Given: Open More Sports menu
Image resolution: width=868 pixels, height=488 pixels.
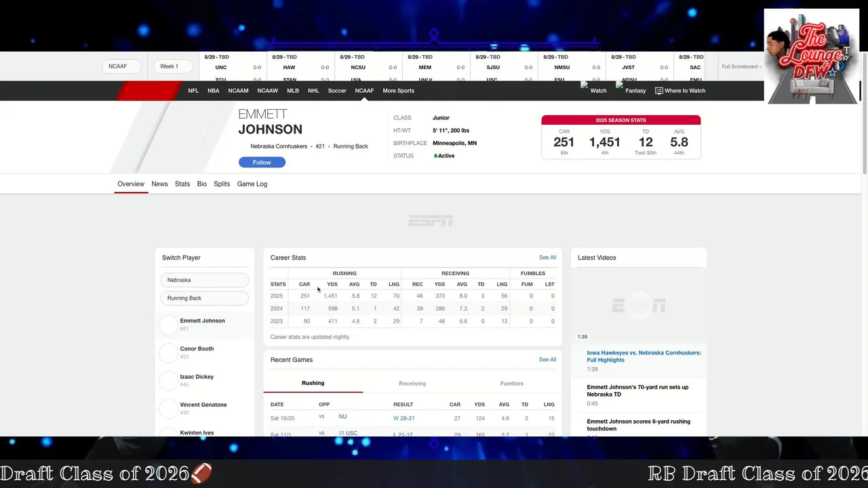Looking at the screenshot, I should [x=398, y=91].
